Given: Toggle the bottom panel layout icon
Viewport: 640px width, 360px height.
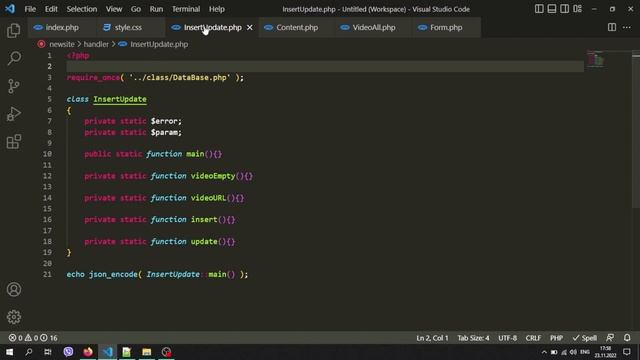Looking at the screenshot, I should (551, 9).
